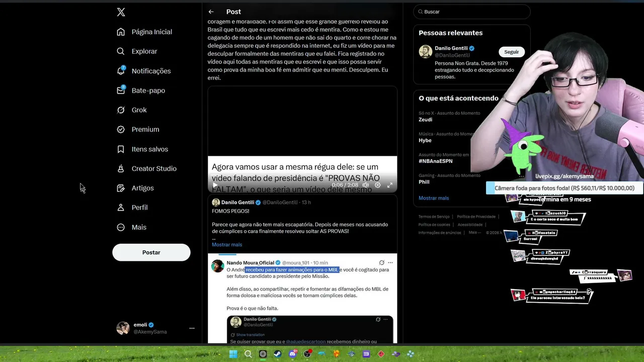This screenshot has width=644, height=362.
Task: Open the orange flame taskbar app
Action: coord(337,354)
